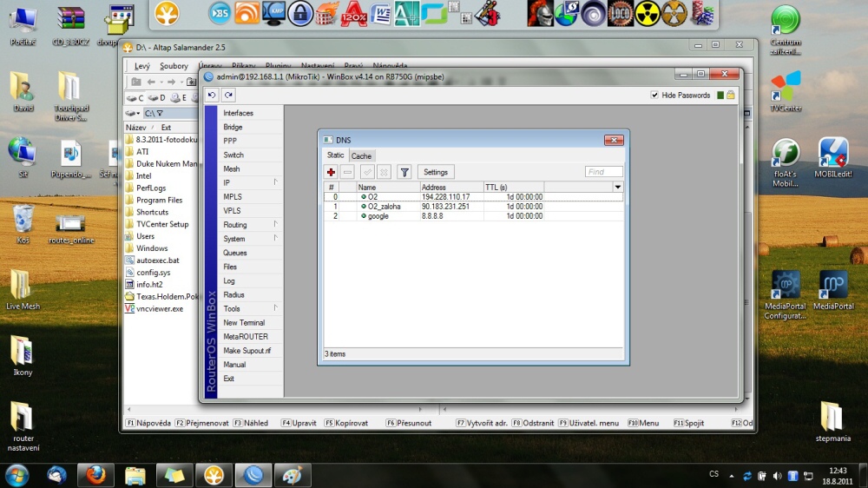The height and width of the screenshot is (488, 868).
Task: Open Manual in WinBox menu
Action: [234, 365]
